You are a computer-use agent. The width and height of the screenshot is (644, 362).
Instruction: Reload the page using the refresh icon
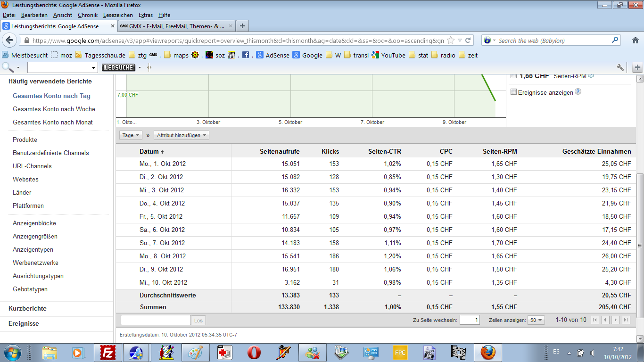tap(468, 41)
